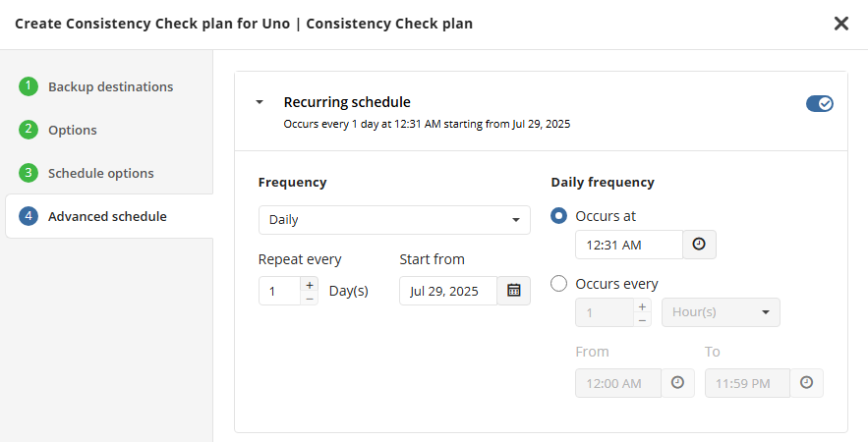Increase Repeat every days with plus
The height and width of the screenshot is (442, 868).
tap(310, 284)
